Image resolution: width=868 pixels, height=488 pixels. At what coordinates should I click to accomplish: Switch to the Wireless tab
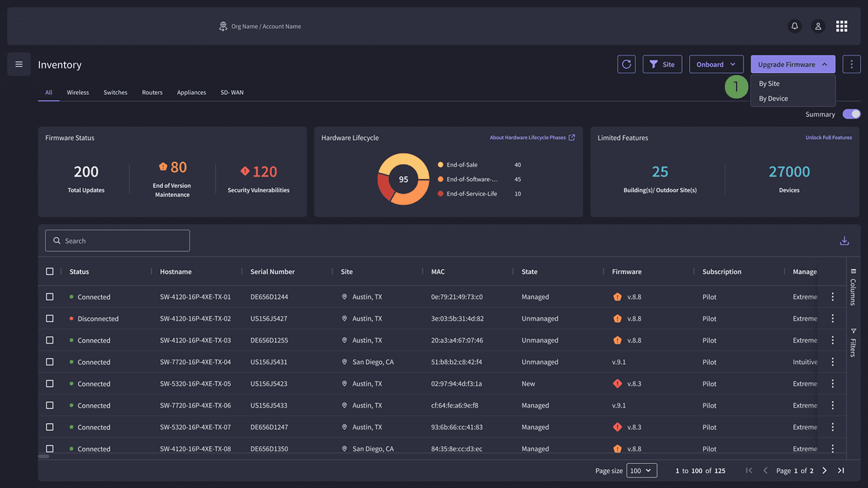78,92
